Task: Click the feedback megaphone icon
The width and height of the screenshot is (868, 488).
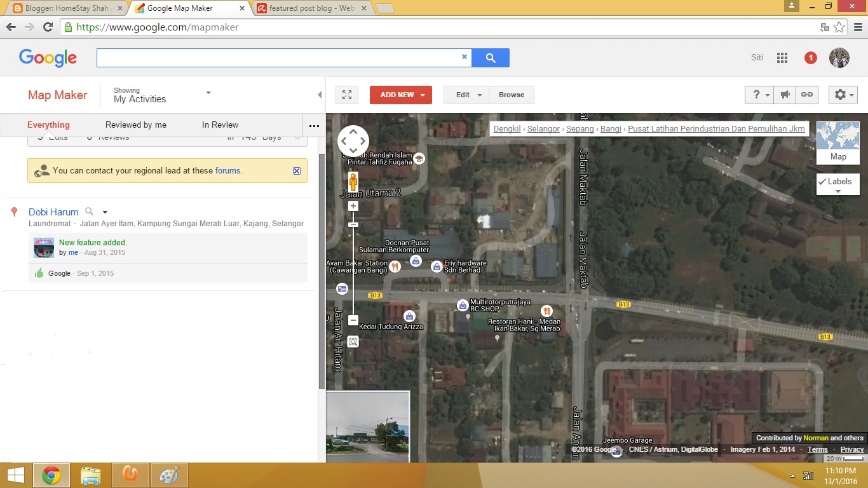Action: (x=785, y=94)
